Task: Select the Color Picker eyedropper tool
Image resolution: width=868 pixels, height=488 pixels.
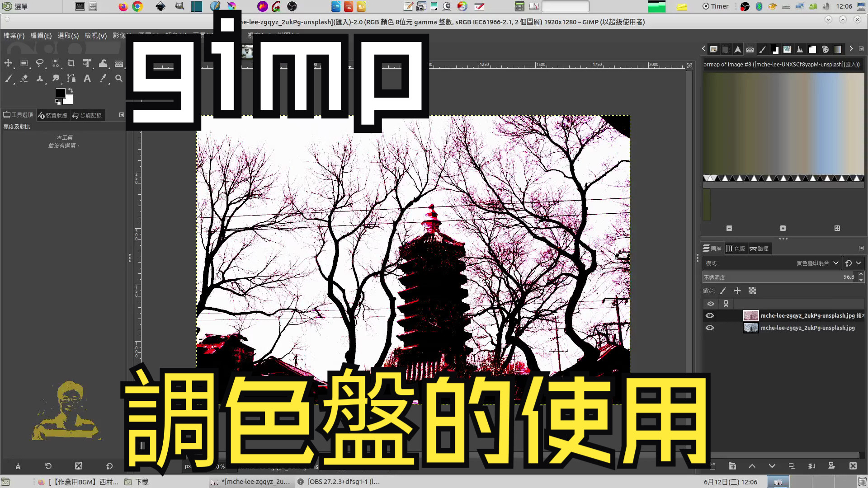Action: click(x=103, y=79)
